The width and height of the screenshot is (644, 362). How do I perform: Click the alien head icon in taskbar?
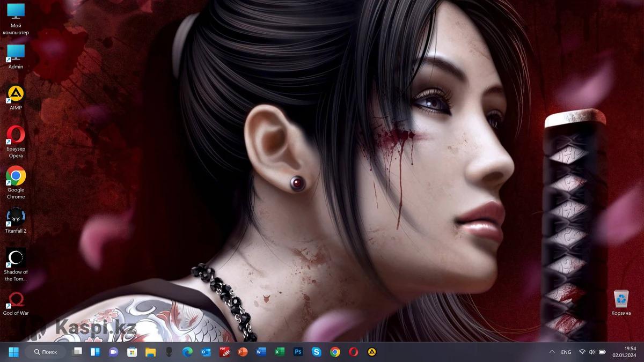pyautogui.click(x=169, y=352)
